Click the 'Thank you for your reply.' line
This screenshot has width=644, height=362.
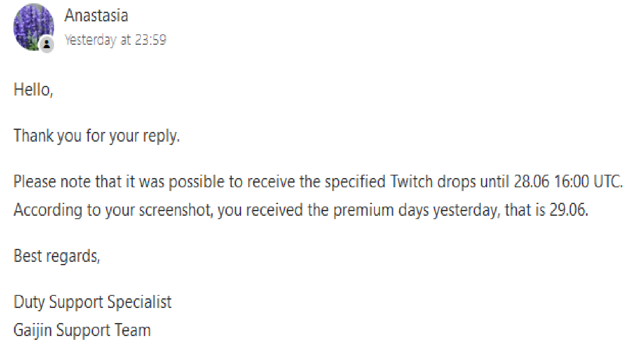[x=96, y=136]
